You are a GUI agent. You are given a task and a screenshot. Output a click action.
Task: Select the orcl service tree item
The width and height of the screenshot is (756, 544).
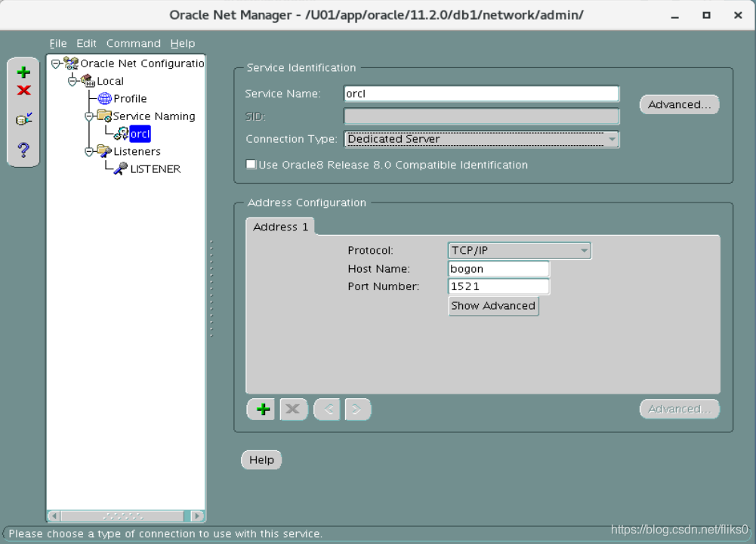pyautogui.click(x=140, y=134)
